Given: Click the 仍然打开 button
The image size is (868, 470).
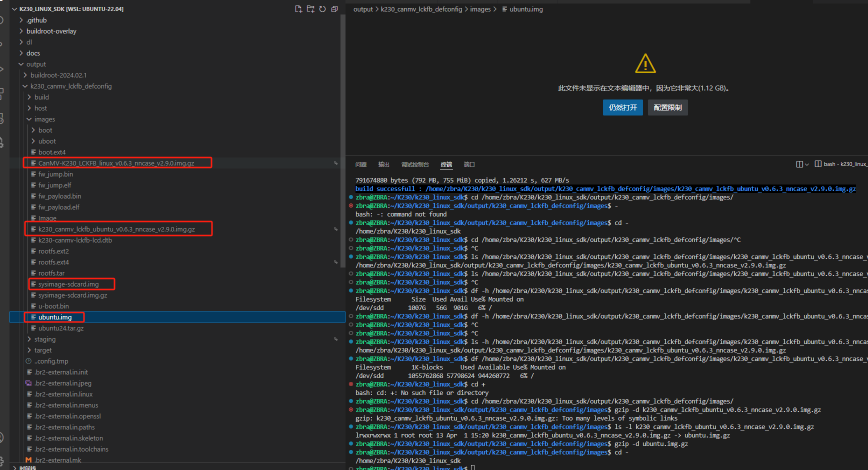Looking at the screenshot, I should coord(623,107).
